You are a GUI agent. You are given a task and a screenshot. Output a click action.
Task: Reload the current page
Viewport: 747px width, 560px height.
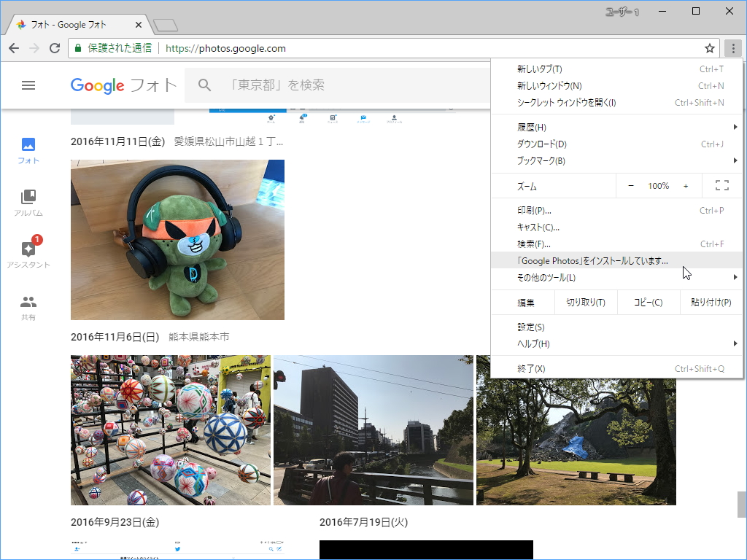[x=55, y=48]
